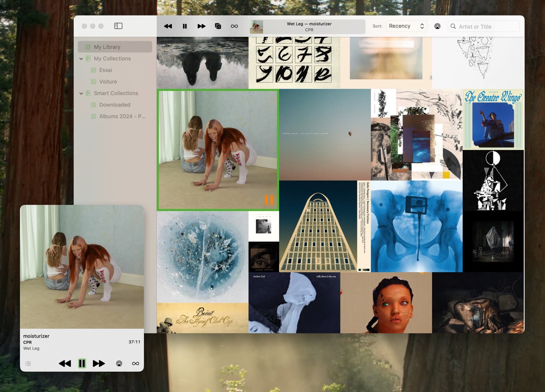
Task: Skip to next track in mini player
Action: (99, 364)
